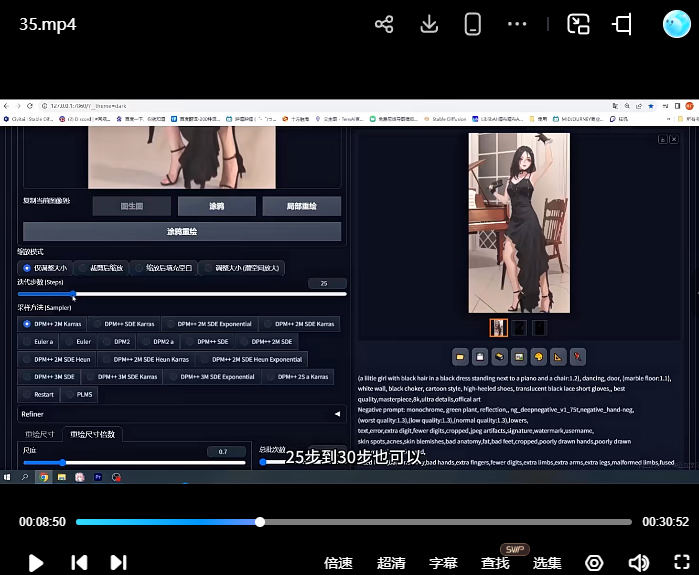Skip to the next video

click(118, 562)
